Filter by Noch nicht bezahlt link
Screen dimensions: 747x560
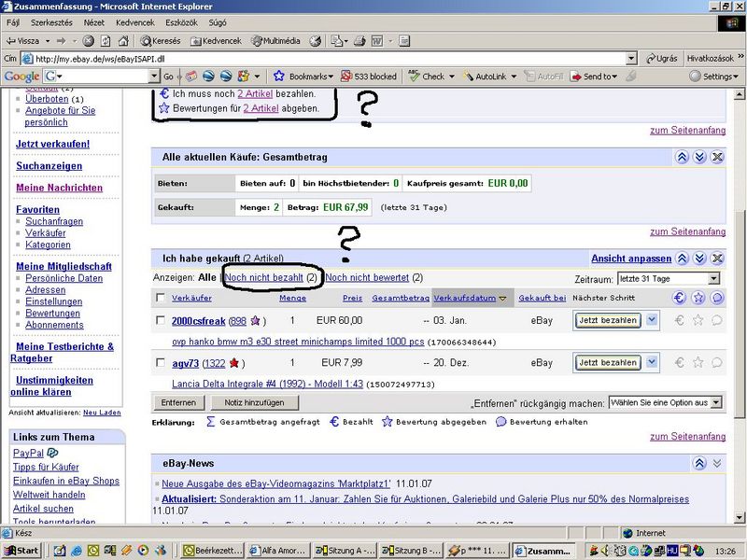click(x=264, y=277)
